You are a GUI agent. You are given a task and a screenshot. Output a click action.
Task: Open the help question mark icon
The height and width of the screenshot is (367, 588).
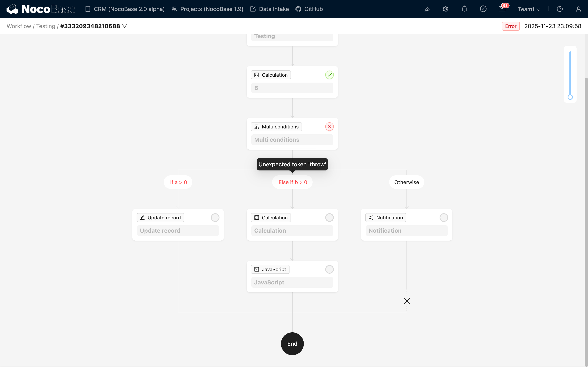tap(560, 9)
